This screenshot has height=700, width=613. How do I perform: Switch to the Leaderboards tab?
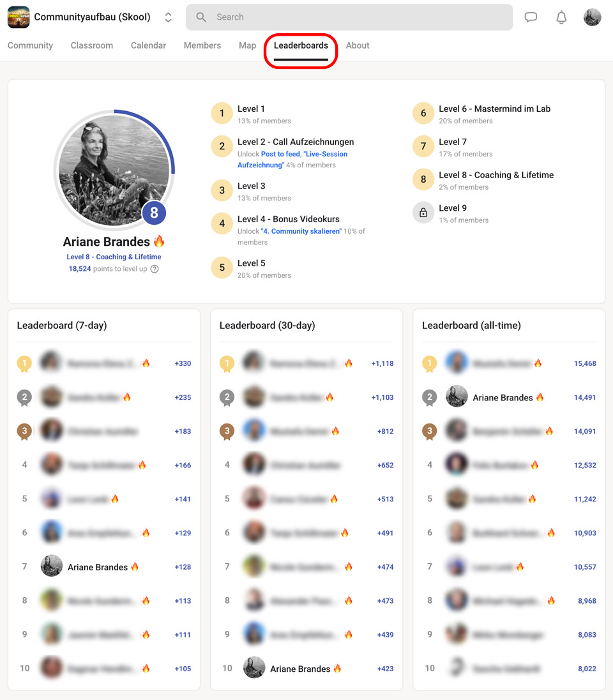click(301, 45)
